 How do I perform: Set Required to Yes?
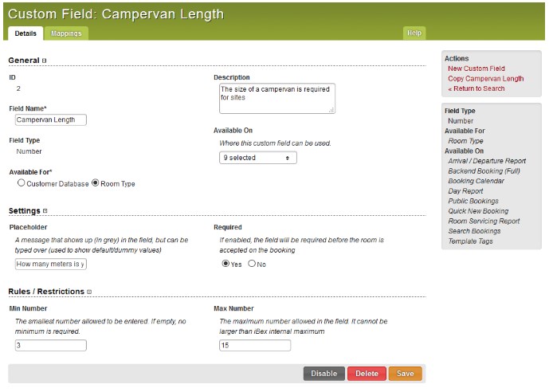tap(225, 264)
